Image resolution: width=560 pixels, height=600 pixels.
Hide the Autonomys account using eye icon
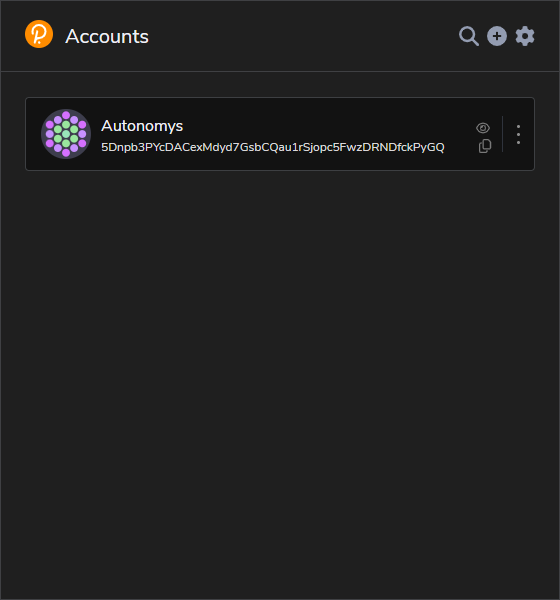click(x=483, y=128)
